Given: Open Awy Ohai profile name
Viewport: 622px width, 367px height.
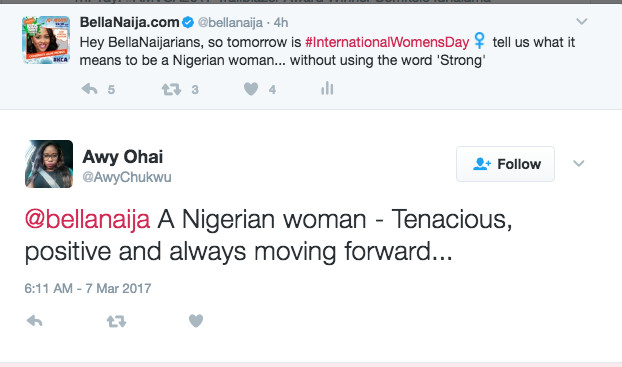Looking at the screenshot, I should pyautogui.click(x=123, y=157).
